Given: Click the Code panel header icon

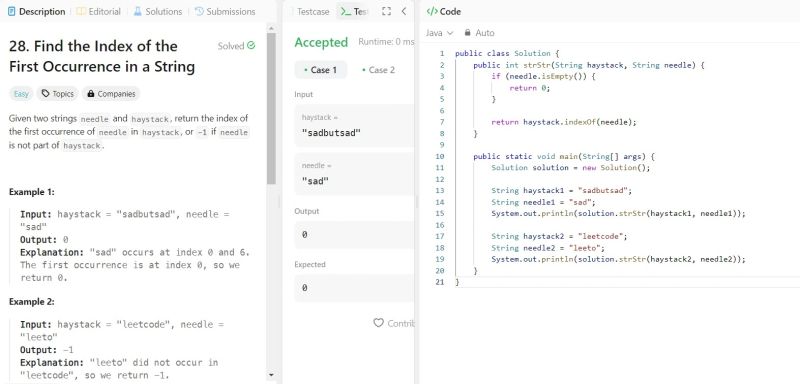Looking at the screenshot, I should coord(432,11).
